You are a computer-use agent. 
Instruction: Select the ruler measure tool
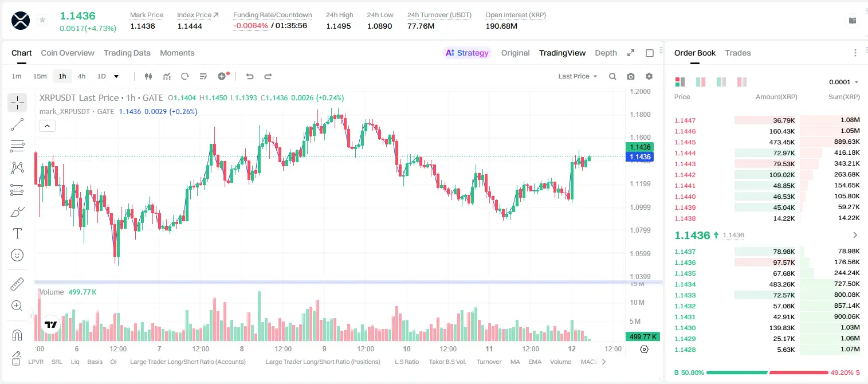(x=17, y=284)
